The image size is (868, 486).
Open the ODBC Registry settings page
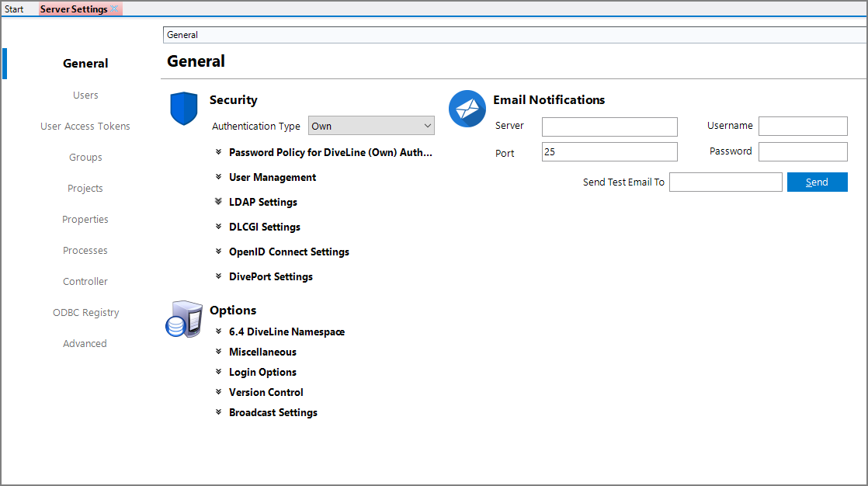85,311
